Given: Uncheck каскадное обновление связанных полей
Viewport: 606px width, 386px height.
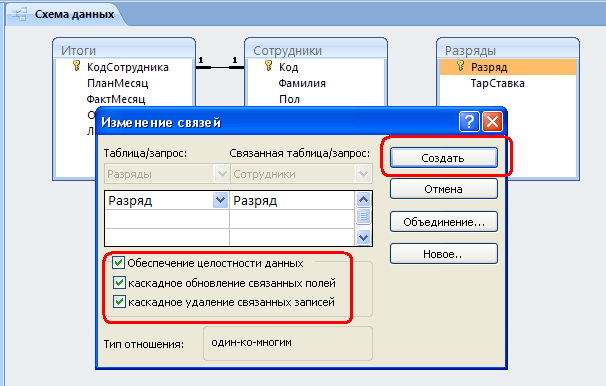Looking at the screenshot, I should (119, 282).
